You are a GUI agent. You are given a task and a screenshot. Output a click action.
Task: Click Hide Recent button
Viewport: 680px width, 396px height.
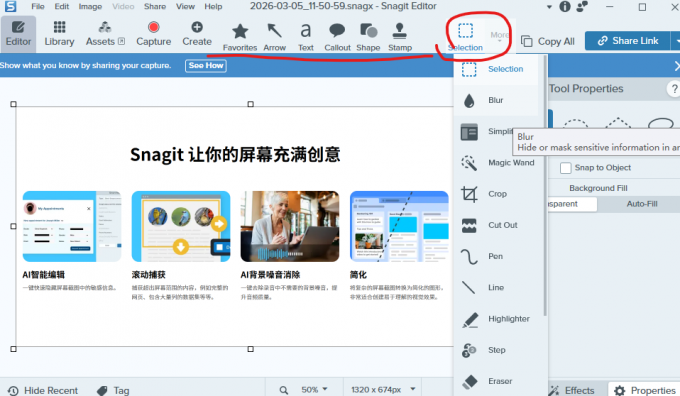click(43, 390)
